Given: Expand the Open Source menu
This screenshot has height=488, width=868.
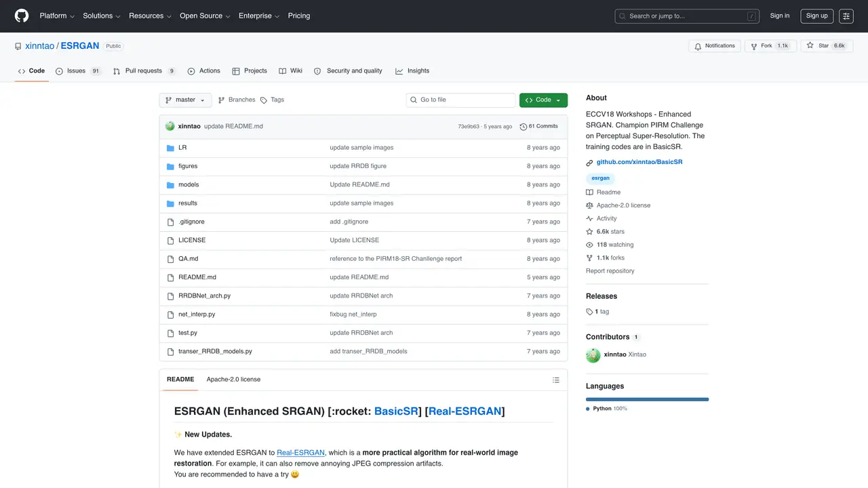Looking at the screenshot, I should pyautogui.click(x=205, y=16).
